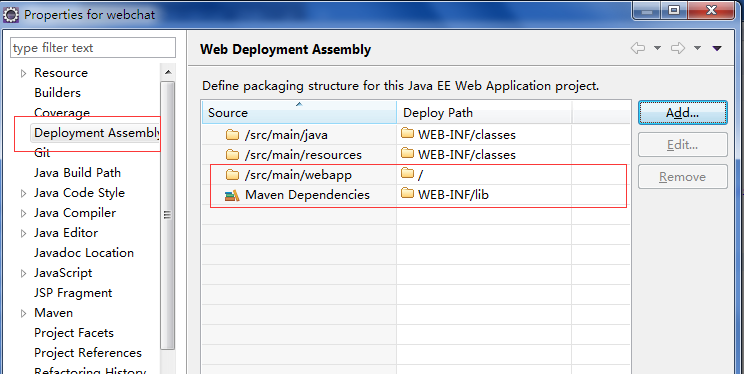Click deploy folder icon in /src/main/java row
Screen dimensions: 744x374
(x=407, y=134)
